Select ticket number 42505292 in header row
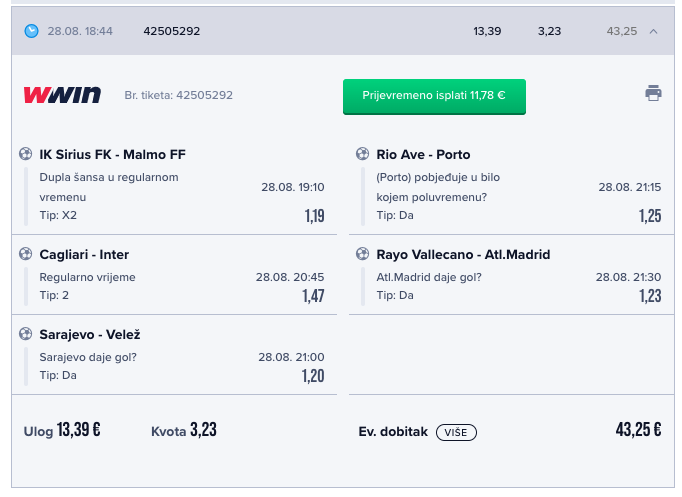Screen dimensions: 682x497 [172, 31]
